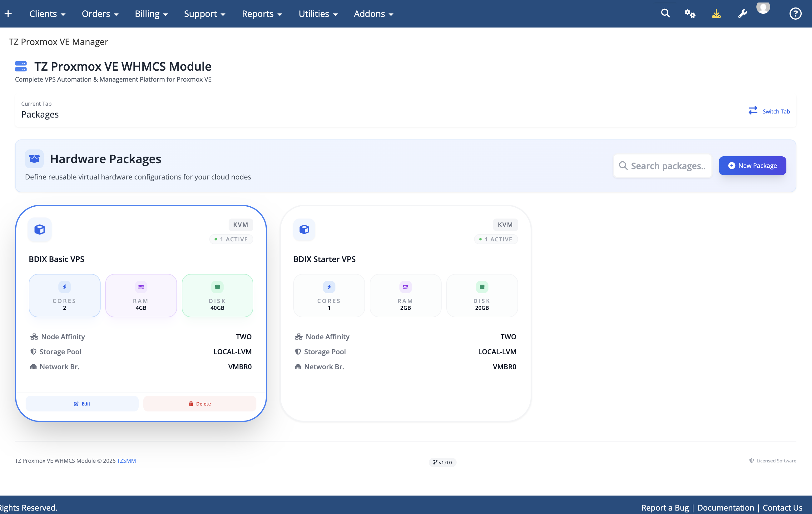Open the downloads icon in the top bar
812x514 pixels.
[x=716, y=14]
